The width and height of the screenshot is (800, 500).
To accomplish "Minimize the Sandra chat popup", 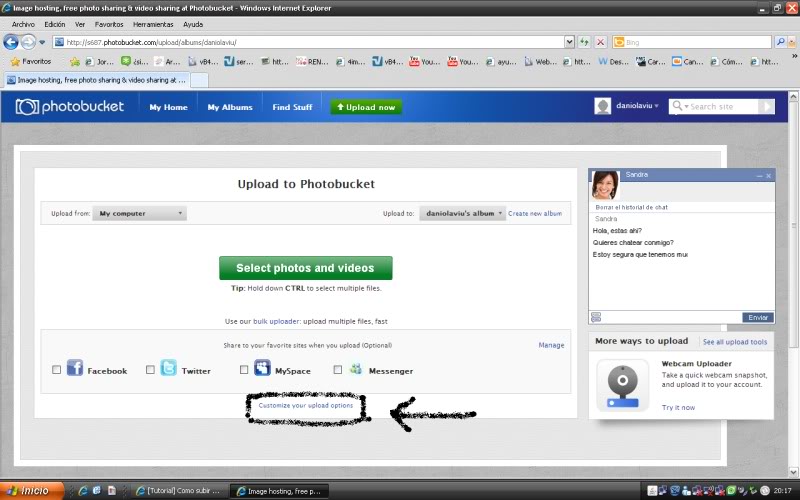I will [x=759, y=176].
